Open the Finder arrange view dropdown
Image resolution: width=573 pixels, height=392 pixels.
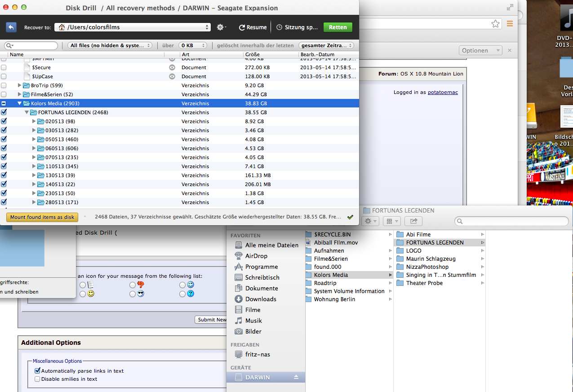tap(393, 221)
